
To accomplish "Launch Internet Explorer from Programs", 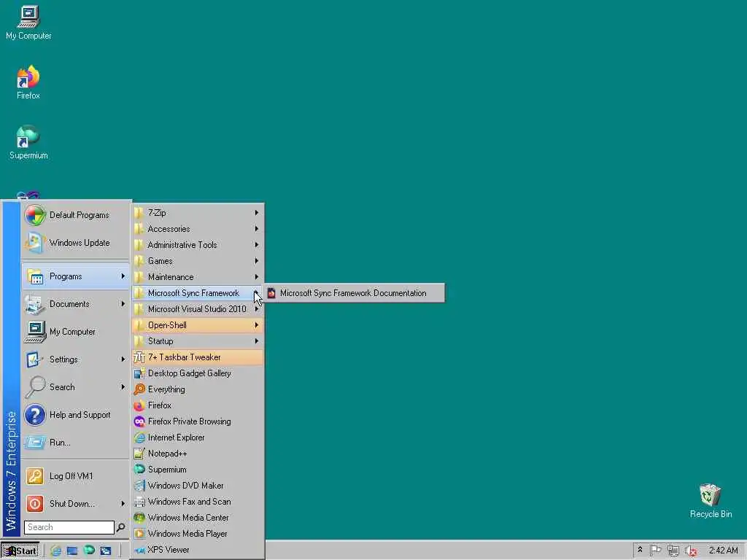I will [198, 437].
